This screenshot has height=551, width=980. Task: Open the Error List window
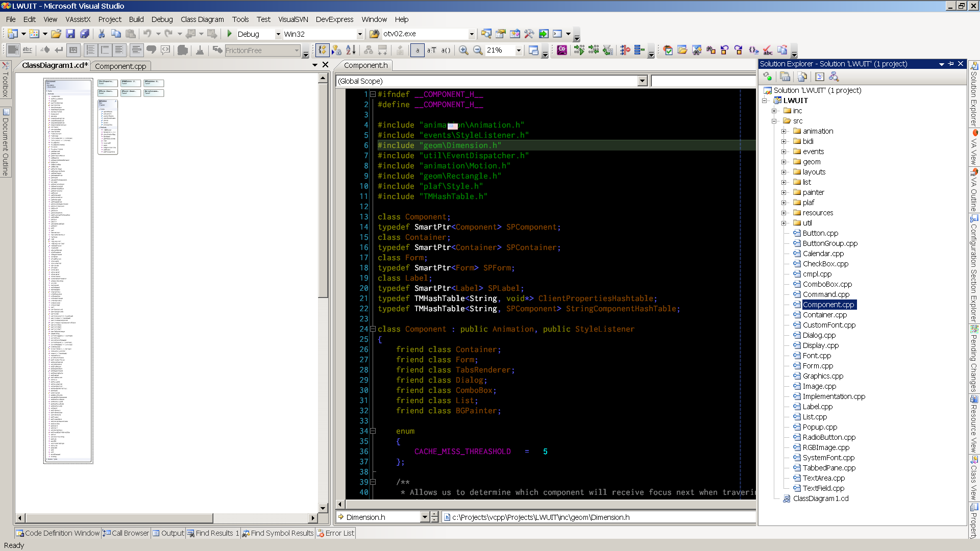tap(335, 533)
